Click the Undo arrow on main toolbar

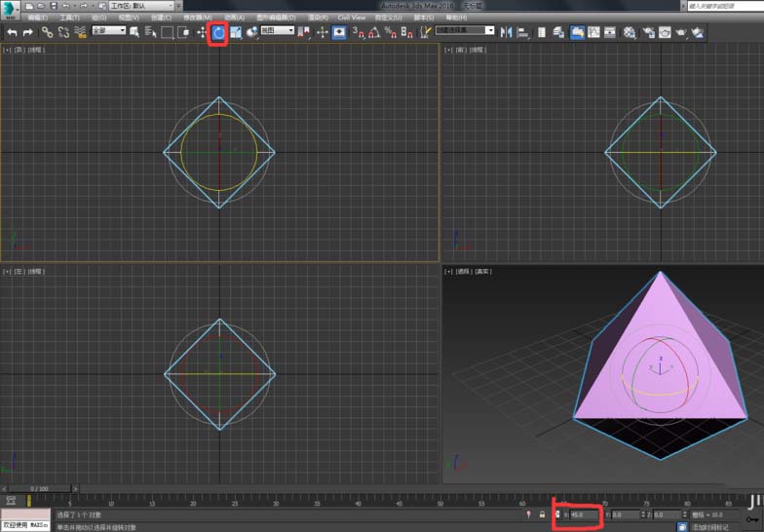[x=12, y=33]
